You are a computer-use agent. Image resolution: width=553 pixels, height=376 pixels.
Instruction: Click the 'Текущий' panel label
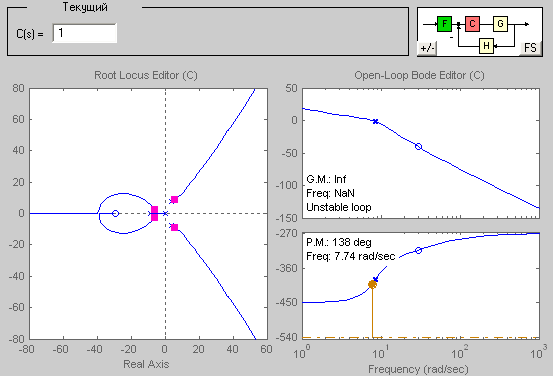coord(85,7)
